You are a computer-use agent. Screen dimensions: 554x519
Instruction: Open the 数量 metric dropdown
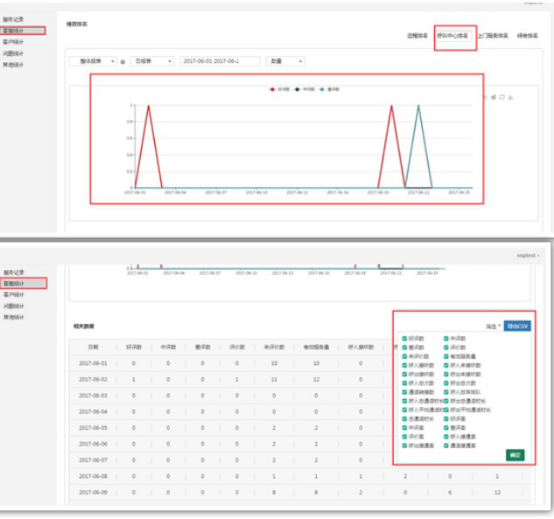(x=285, y=61)
